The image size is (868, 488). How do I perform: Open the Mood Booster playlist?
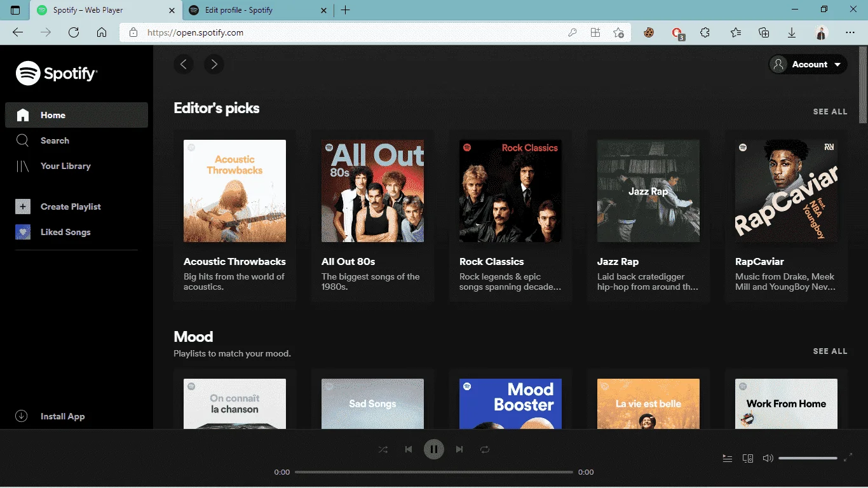(x=510, y=403)
